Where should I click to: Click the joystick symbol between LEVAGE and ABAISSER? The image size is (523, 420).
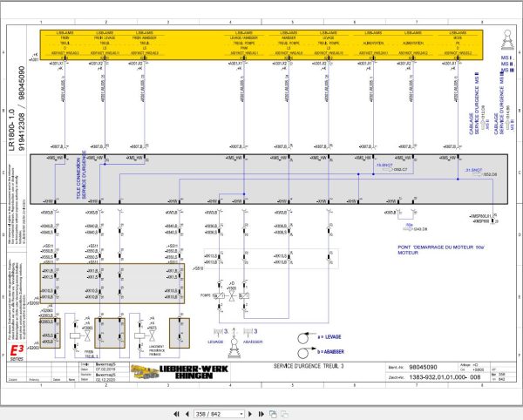[234, 343]
